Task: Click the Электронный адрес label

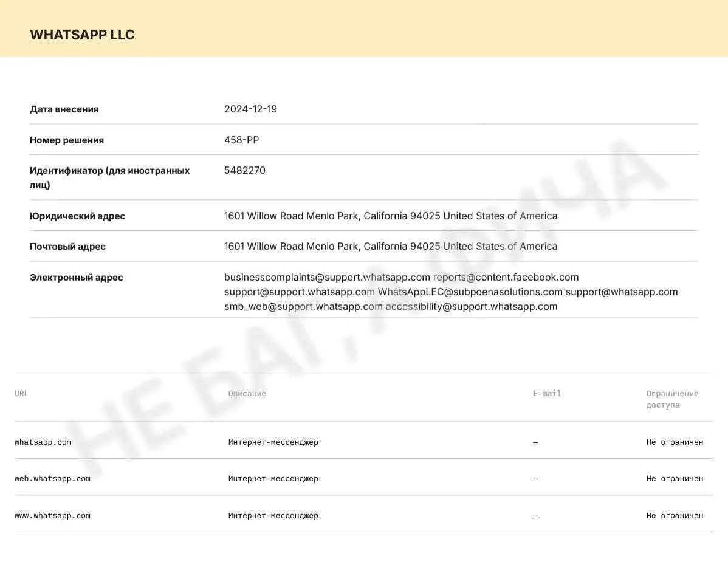Action: (77, 278)
